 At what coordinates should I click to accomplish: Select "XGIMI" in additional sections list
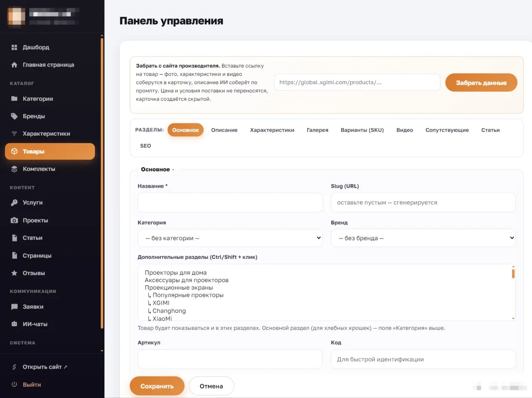tap(161, 303)
